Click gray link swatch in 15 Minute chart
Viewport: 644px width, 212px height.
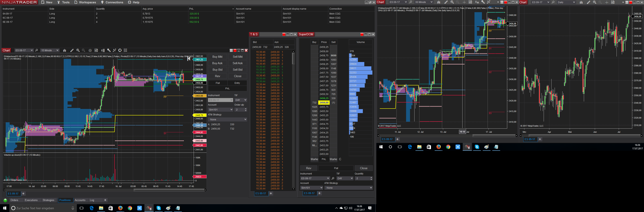231,51
